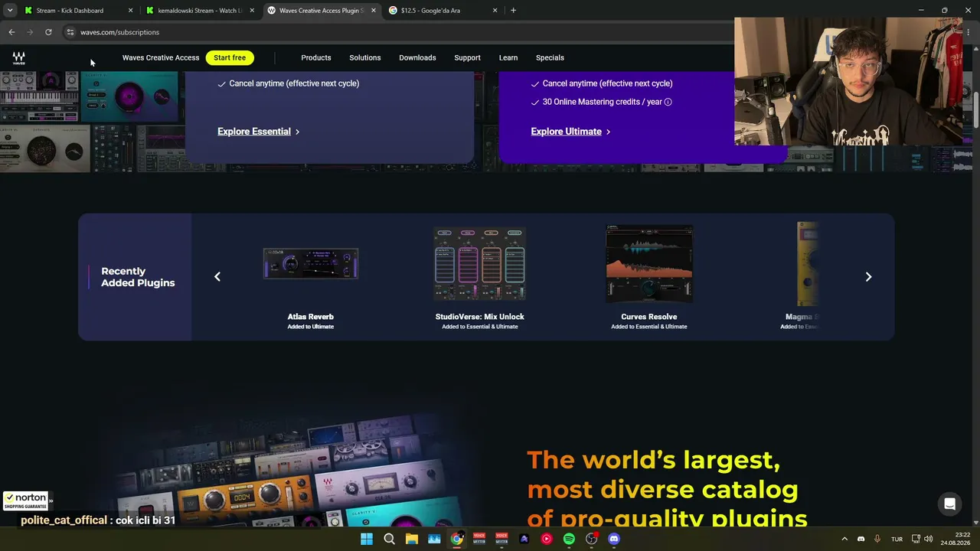Close the $12.5 Google search tab
The width and height of the screenshot is (980, 551).
tap(495, 11)
